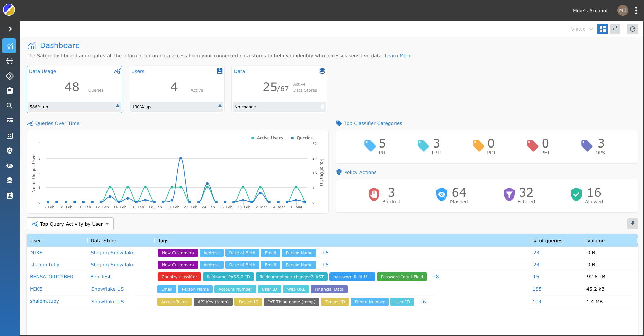Open the data stores database sidebar icon

10,180
